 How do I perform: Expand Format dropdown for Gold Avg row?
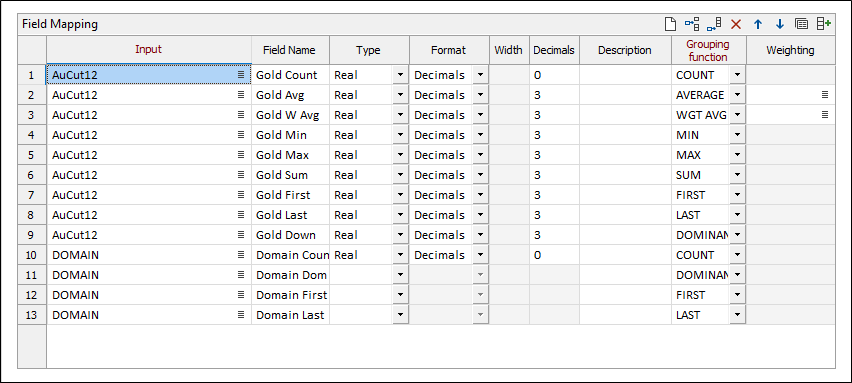[x=480, y=95]
